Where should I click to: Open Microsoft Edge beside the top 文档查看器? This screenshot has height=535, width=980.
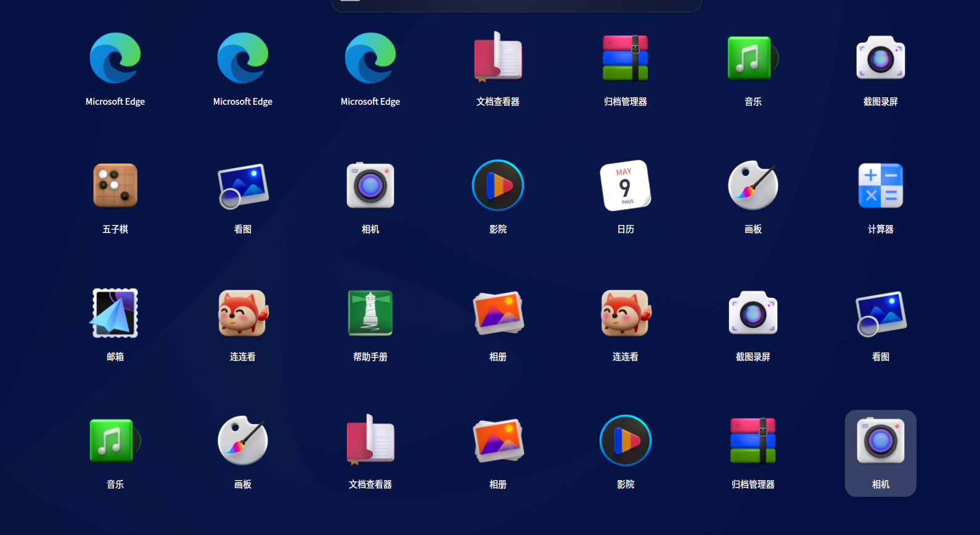[x=370, y=58]
